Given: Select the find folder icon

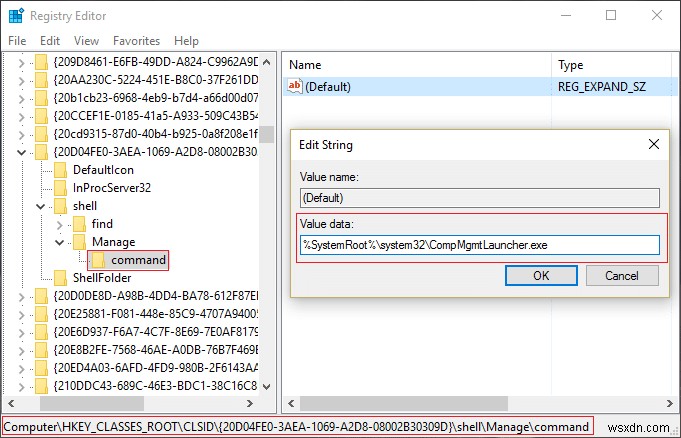Looking at the screenshot, I should [79, 224].
